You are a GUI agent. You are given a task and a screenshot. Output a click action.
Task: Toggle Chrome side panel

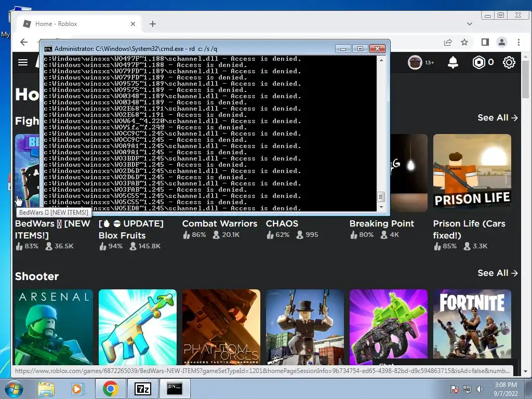(x=485, y=42)
